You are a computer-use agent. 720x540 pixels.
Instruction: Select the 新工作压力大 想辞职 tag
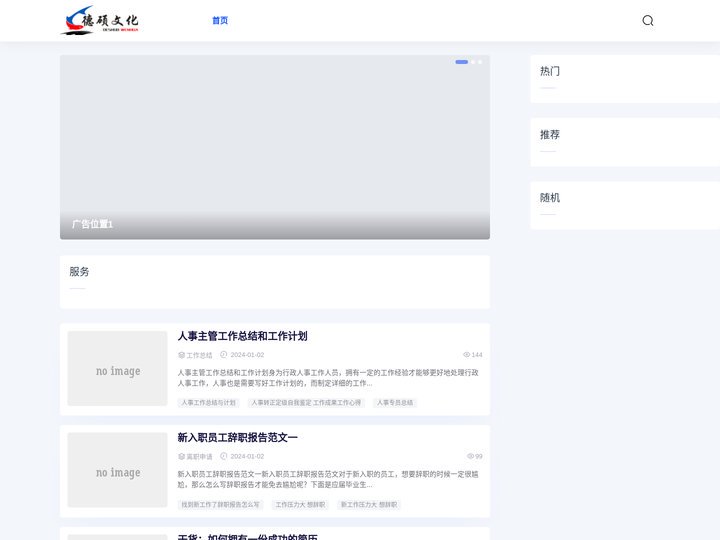click(x=369, y=505)
